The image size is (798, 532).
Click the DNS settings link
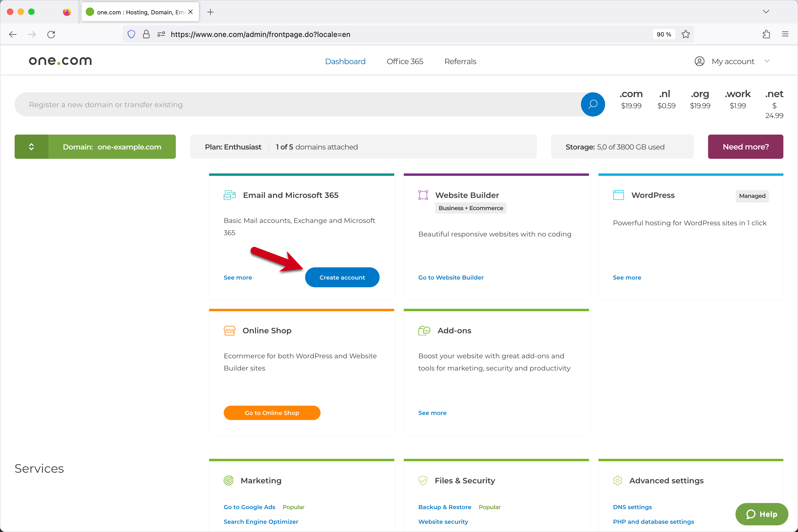coord(632,506)
